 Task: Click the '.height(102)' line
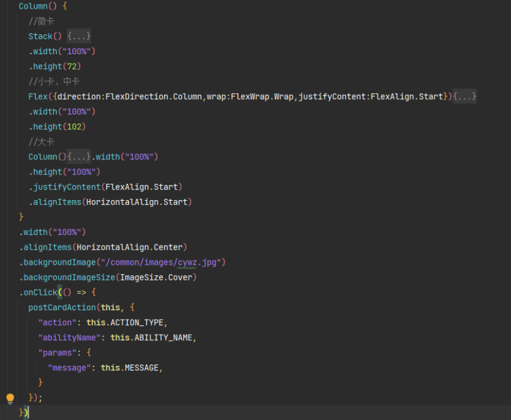57,126
